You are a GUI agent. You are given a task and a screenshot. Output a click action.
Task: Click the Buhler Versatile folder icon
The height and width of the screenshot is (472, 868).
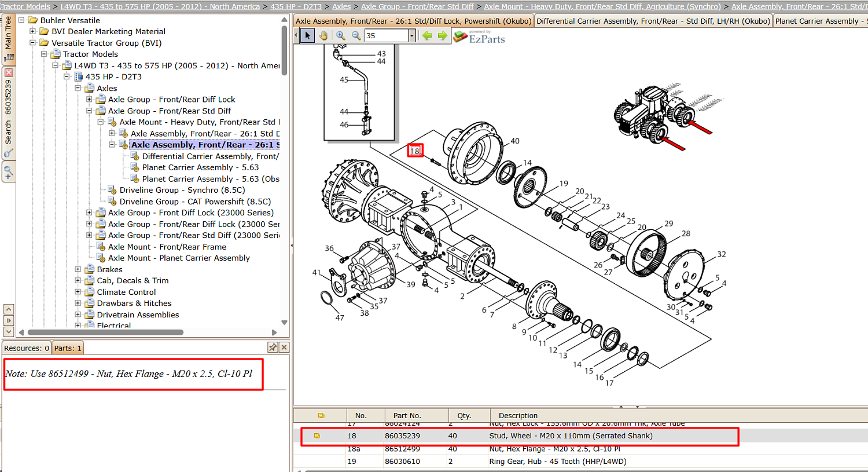32,20
